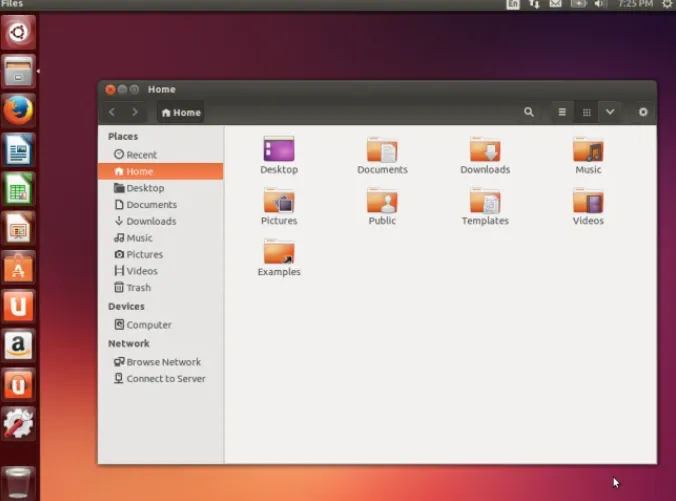Open the gear settings menu

click(643, 113)
